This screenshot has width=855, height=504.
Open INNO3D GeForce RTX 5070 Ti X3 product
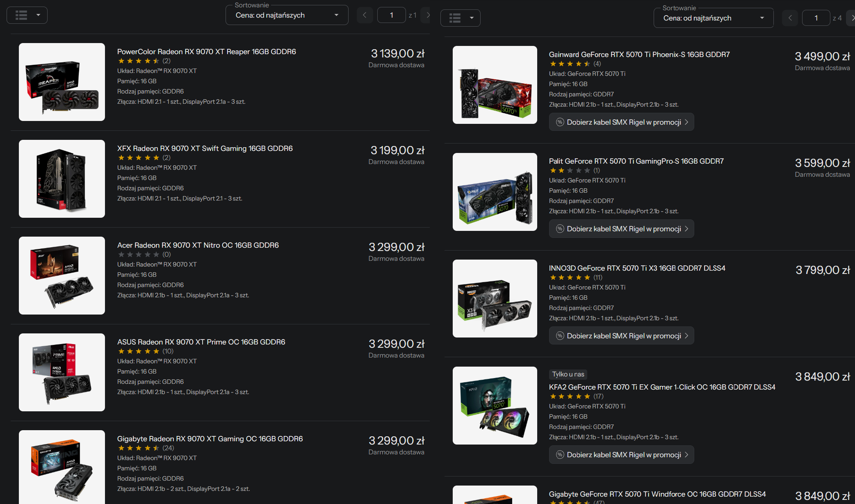pos(637,268)
